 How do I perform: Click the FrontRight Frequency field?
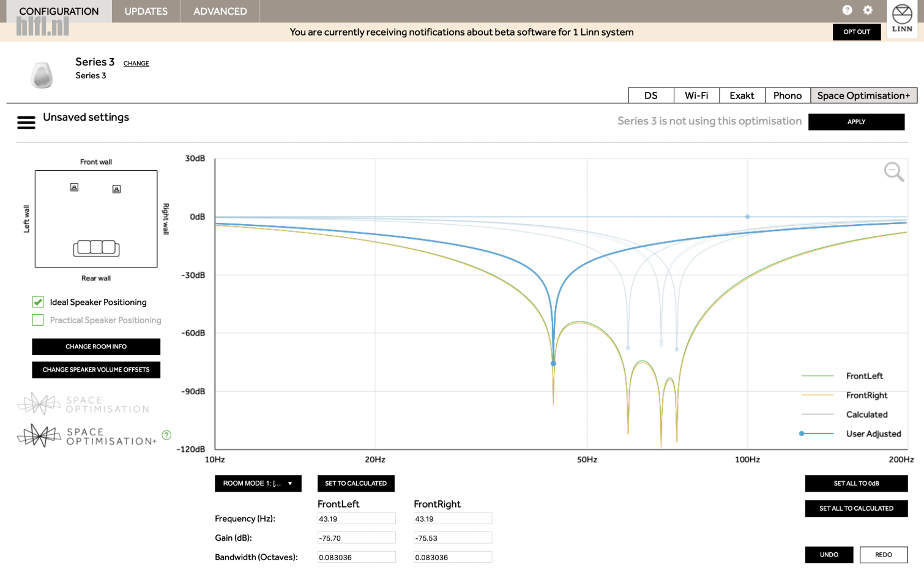coord(453,519)
